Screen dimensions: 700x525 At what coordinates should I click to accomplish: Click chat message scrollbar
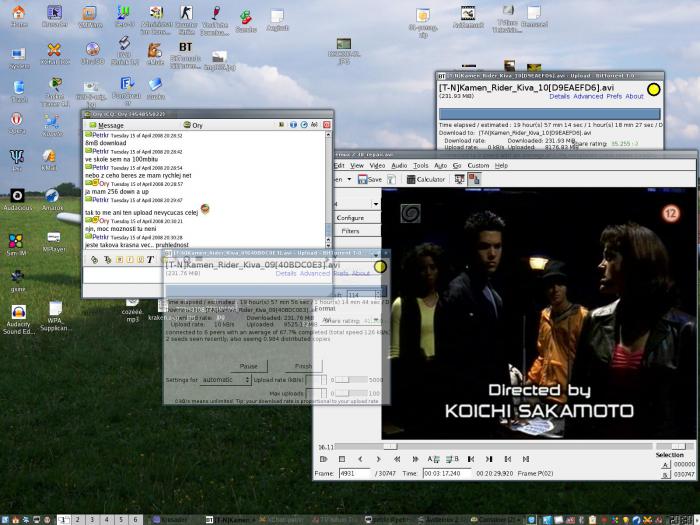click(329, 189)
